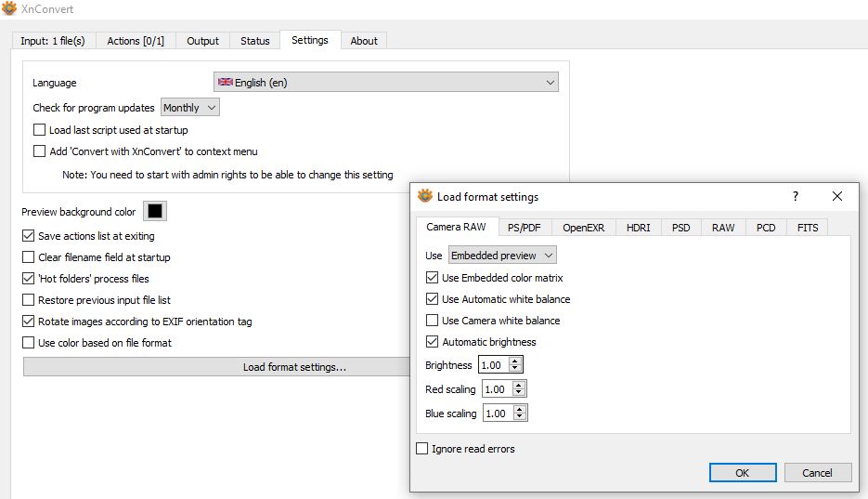Enable Load last script used at startup
This screenshot has height=499, width=868.
coord(40,130)
